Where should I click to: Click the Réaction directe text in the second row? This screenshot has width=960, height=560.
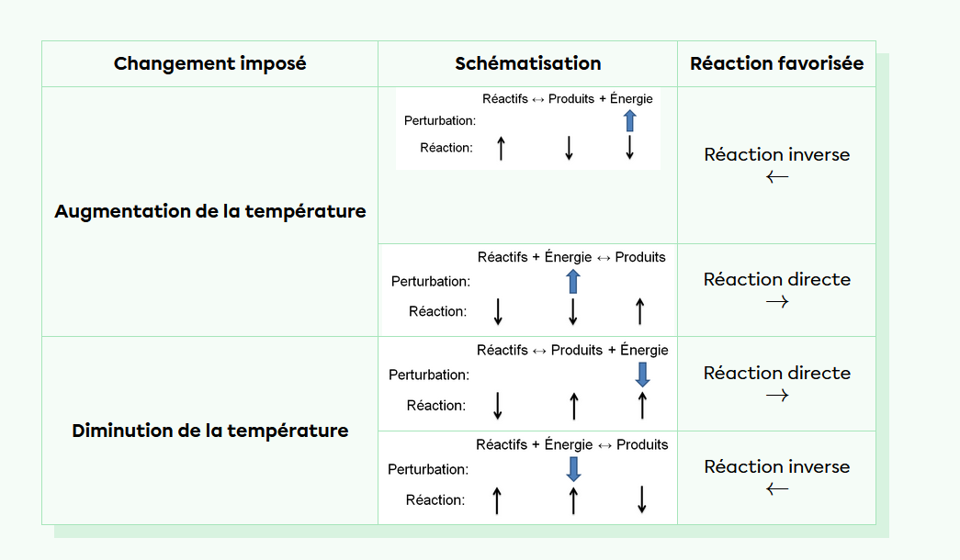pos(777,279)
